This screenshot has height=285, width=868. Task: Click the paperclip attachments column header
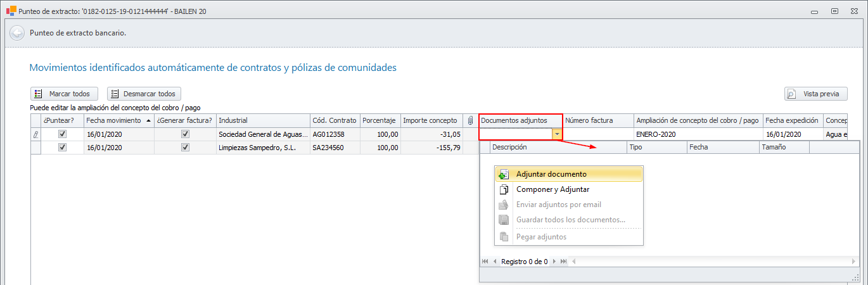click(470, 120)
